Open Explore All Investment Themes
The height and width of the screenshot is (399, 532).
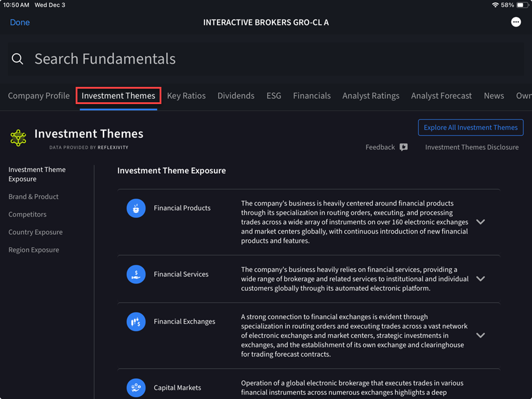471,127
